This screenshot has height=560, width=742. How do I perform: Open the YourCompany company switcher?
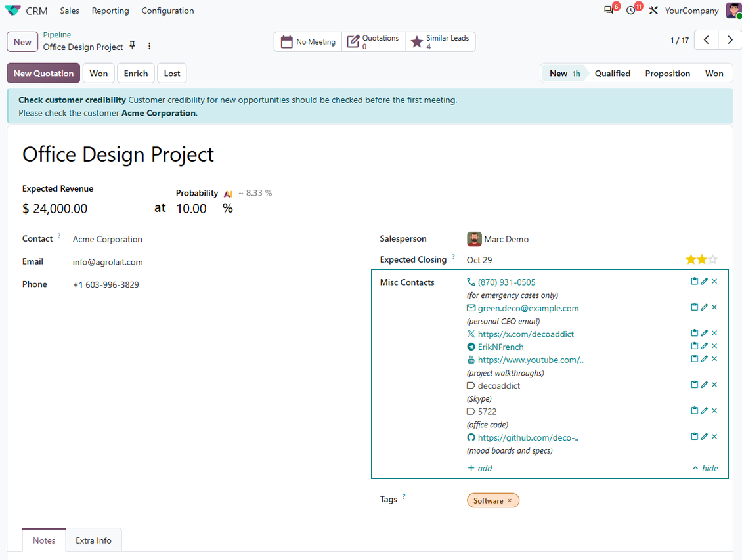coord(691,11)
